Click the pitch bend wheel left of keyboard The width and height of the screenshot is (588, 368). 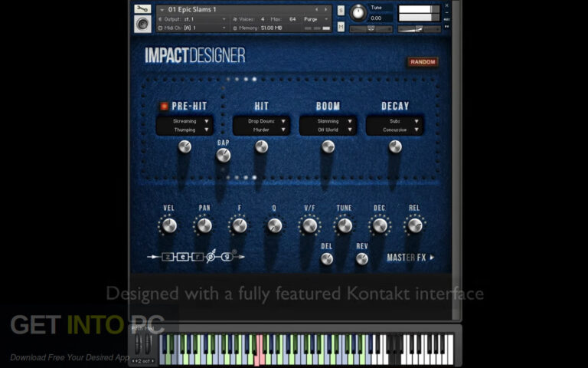point(138,343)
